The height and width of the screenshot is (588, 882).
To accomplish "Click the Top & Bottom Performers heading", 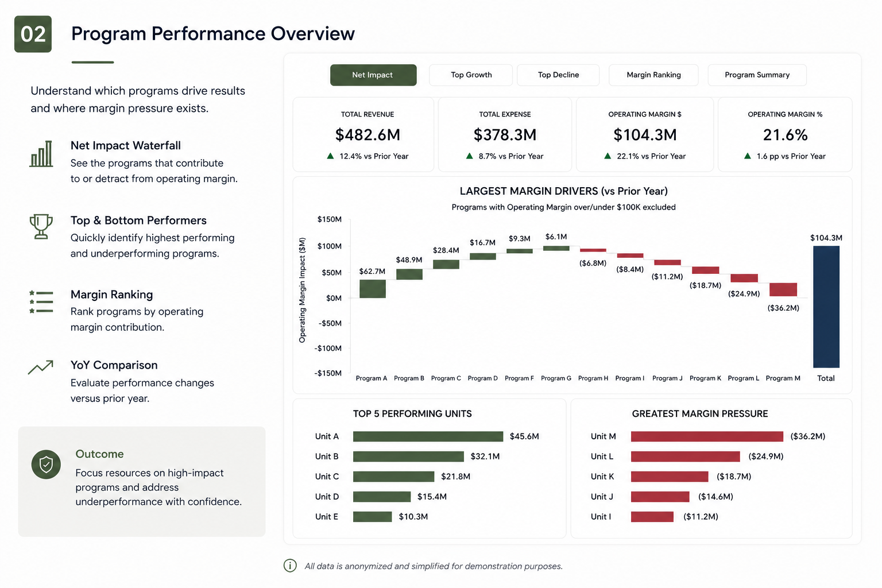I will coord(138,220).
